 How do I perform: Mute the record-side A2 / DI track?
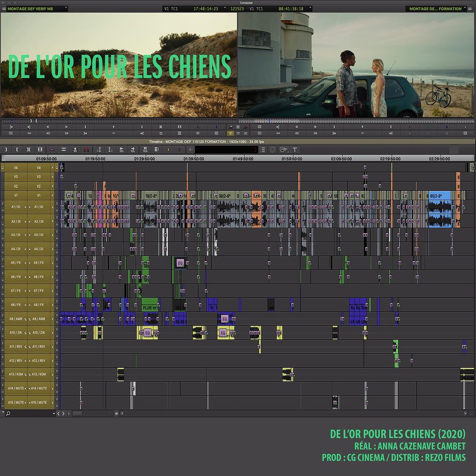(x=56, y=225)
